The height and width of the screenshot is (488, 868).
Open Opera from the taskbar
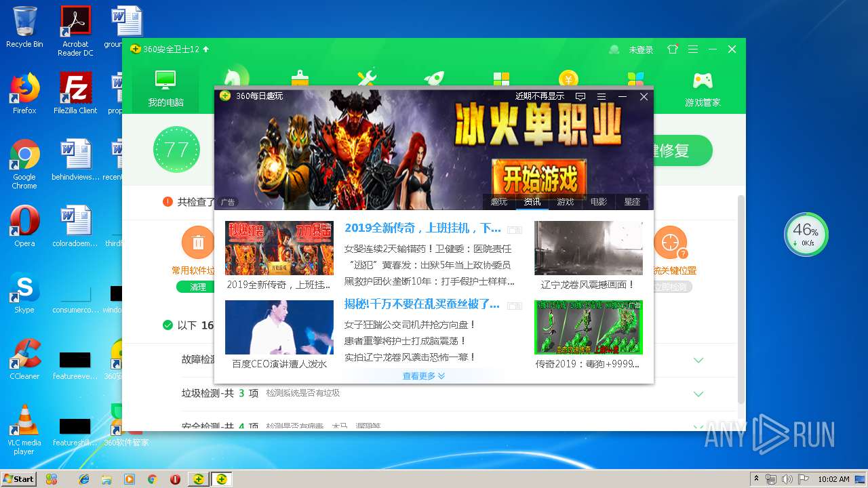(x=175, y=479)
